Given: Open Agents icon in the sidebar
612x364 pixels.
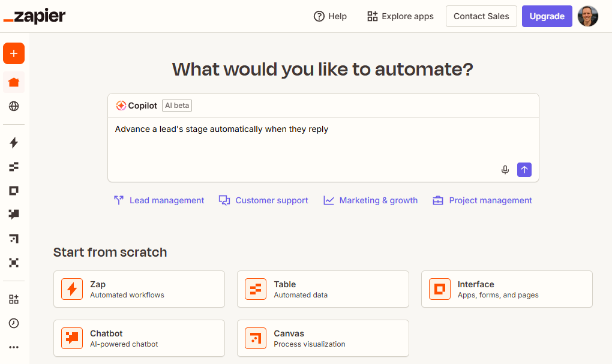Looking at the screenshot, I should 14,263.
